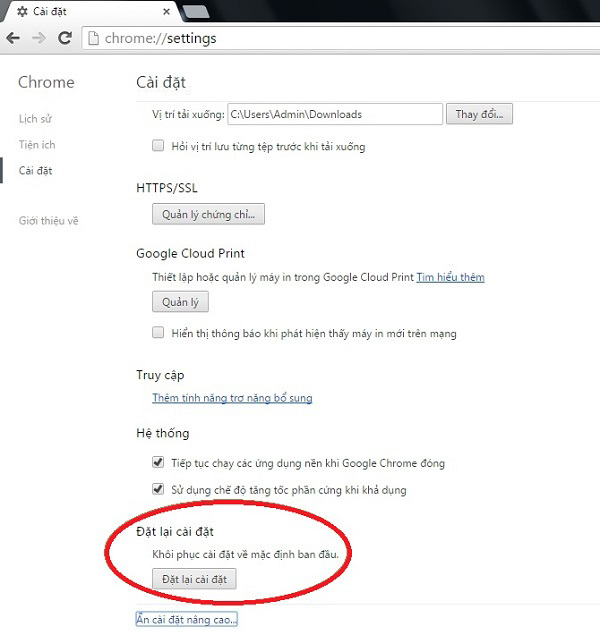Open a new tab next to Cài đặt
Screen dimensions: 600x635
coord(196,11)
